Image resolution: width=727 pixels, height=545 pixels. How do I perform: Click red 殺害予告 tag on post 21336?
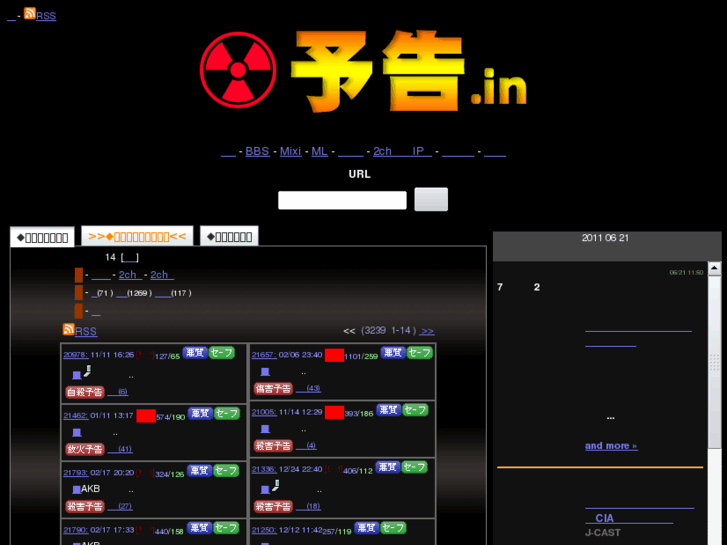(x=273, y=507)
